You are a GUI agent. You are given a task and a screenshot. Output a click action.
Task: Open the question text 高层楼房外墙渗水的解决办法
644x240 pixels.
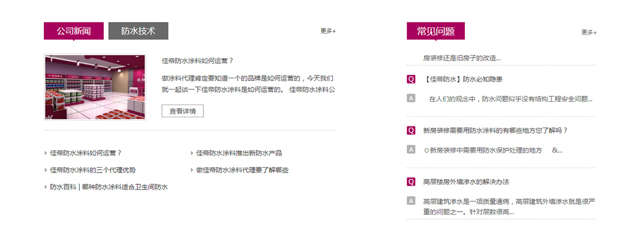coord(466,182)
